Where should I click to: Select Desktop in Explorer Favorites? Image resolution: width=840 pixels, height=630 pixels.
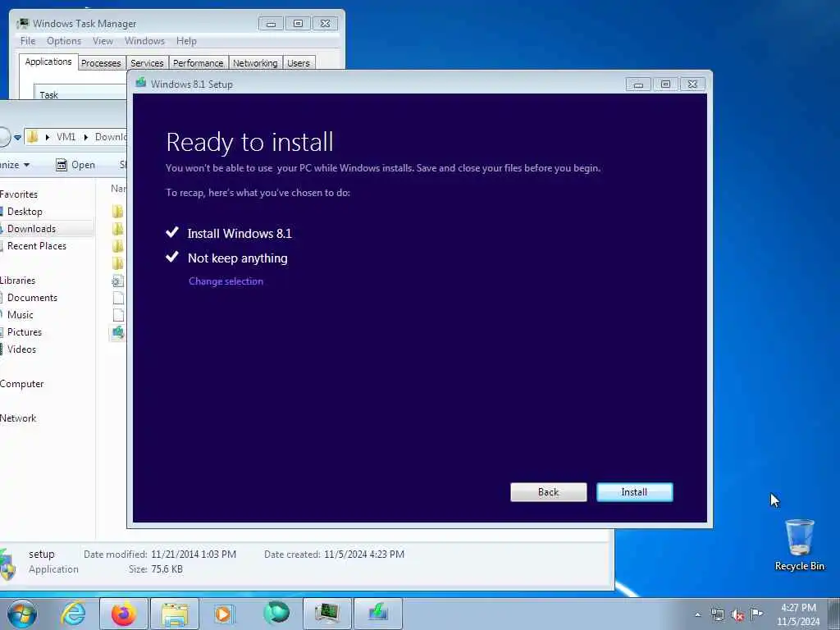pyautogui.click(x=25, y=212)
